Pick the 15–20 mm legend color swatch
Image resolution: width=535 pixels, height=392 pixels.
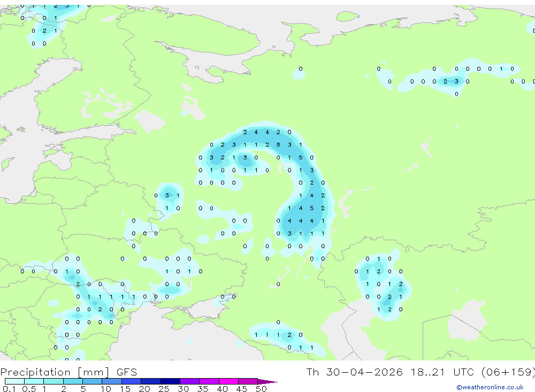pos(132,381)
